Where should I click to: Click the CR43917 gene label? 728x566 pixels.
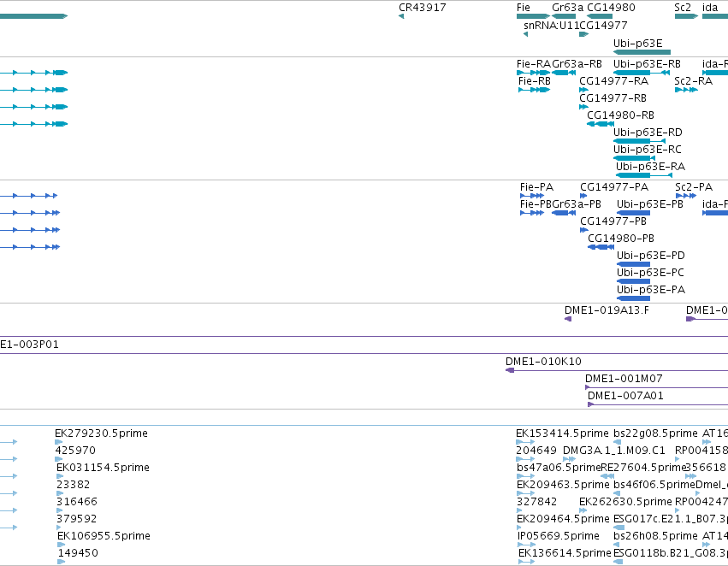[422, 8]
